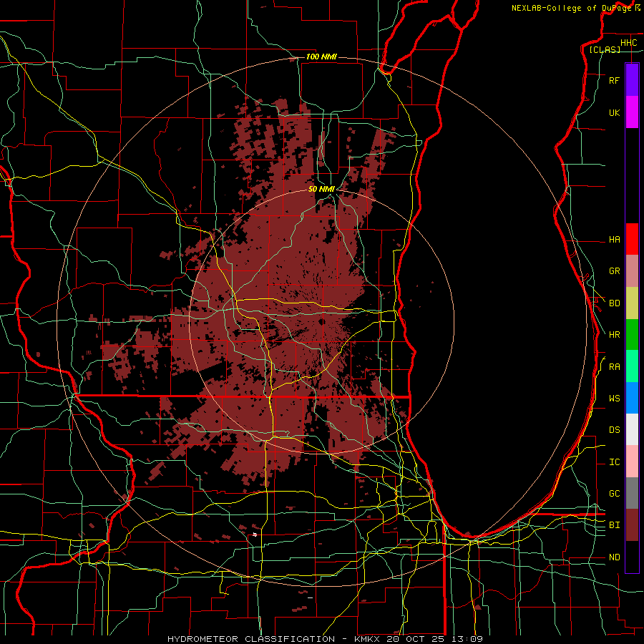Click the 'GC' legend label

[x=614, y=494]
